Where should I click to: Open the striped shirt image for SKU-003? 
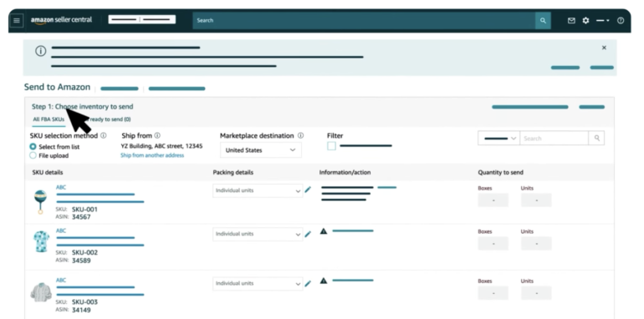(x=42, y=292)
